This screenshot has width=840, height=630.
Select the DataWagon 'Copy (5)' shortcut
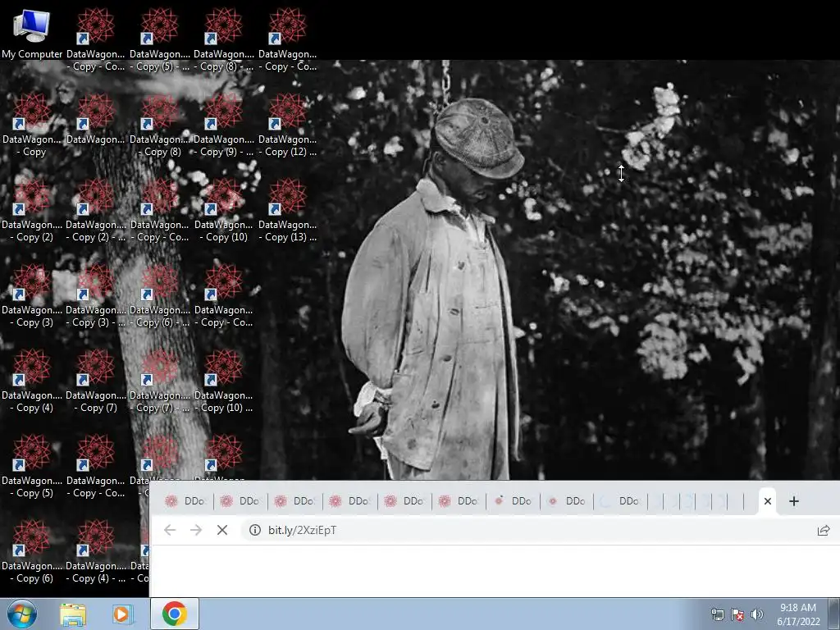(x=32, y=467)
